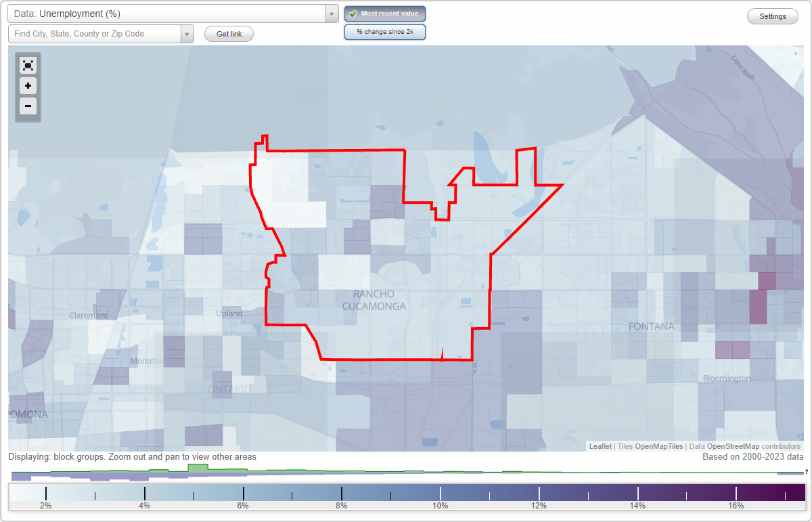
Task: Zoom out with the minus button
Action: point(28,106)
